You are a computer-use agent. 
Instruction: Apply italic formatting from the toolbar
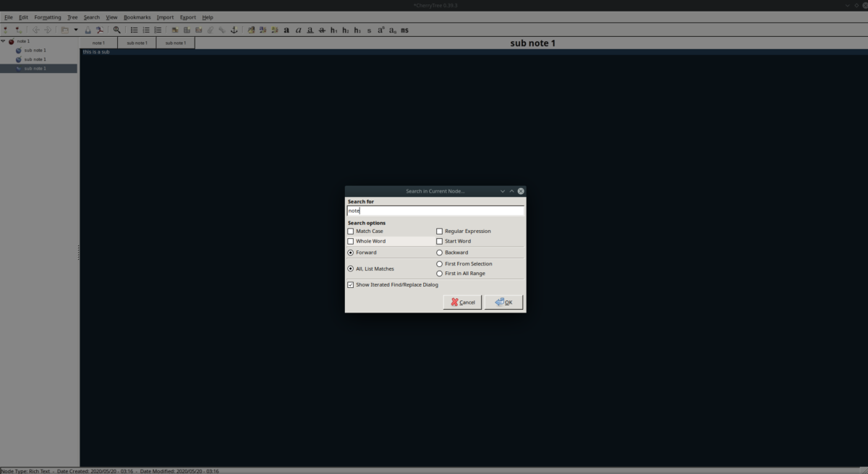point(298,30)
